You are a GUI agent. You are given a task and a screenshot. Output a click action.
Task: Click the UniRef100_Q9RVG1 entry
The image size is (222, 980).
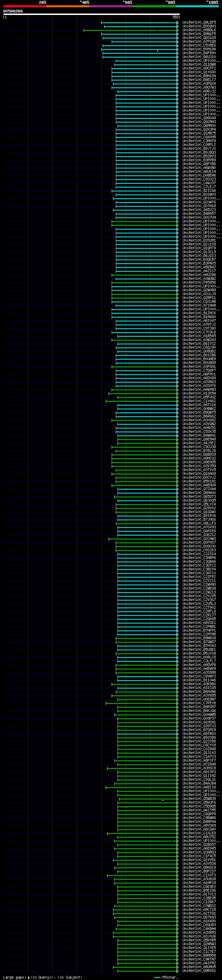click(199, 971)
